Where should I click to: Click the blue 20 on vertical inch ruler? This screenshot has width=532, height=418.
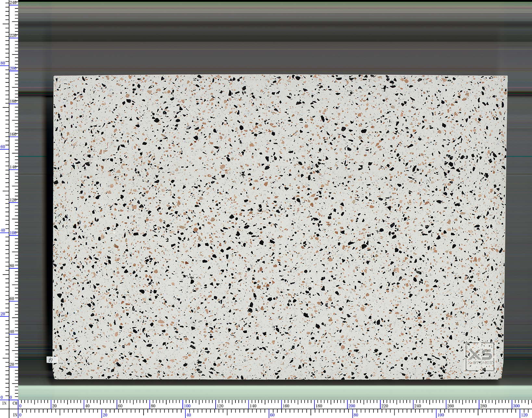3,314
